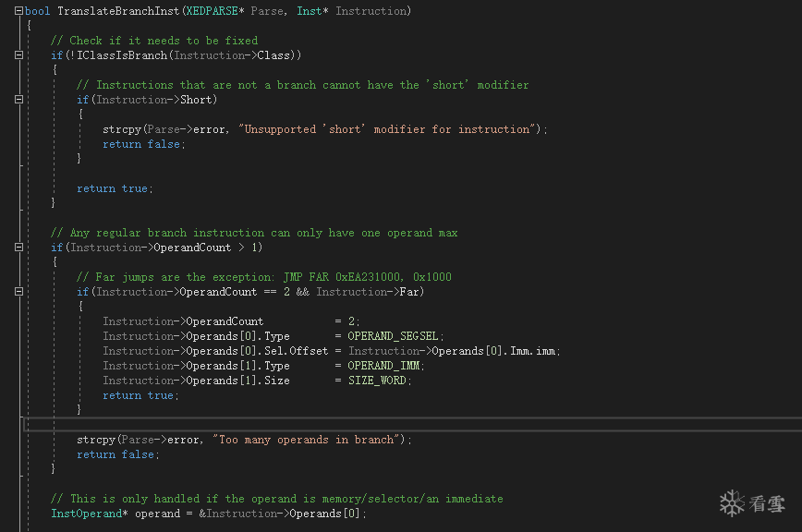Click the InstOperand type declaration
Screen dimensions: 802x532
coord(87,514)
